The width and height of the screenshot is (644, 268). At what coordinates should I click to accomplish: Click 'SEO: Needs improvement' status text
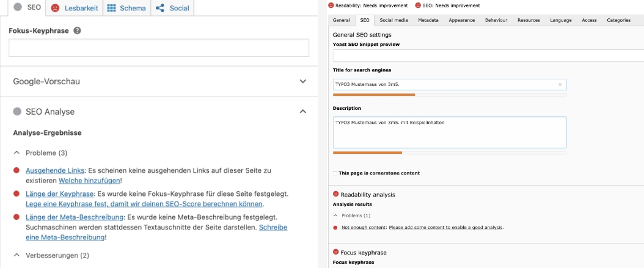pos(451,5)
